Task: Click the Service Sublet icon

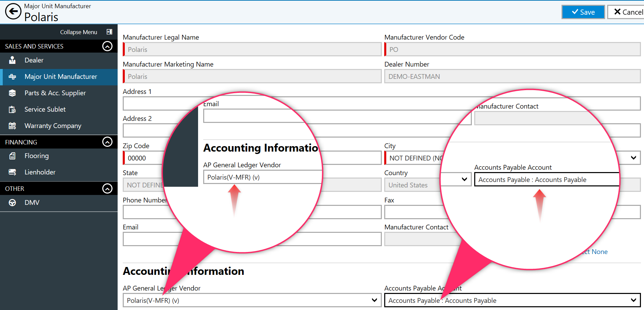Action: (x=12, y=109)
